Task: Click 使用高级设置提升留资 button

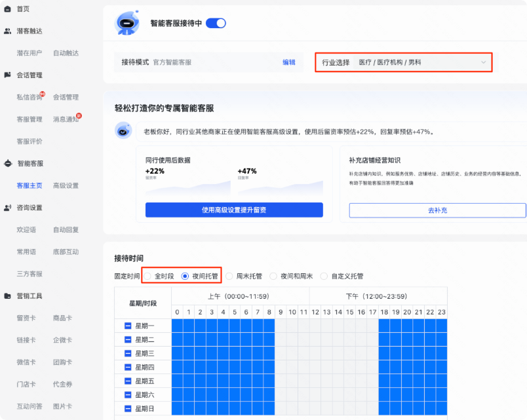Action: [x=234, y=210]
